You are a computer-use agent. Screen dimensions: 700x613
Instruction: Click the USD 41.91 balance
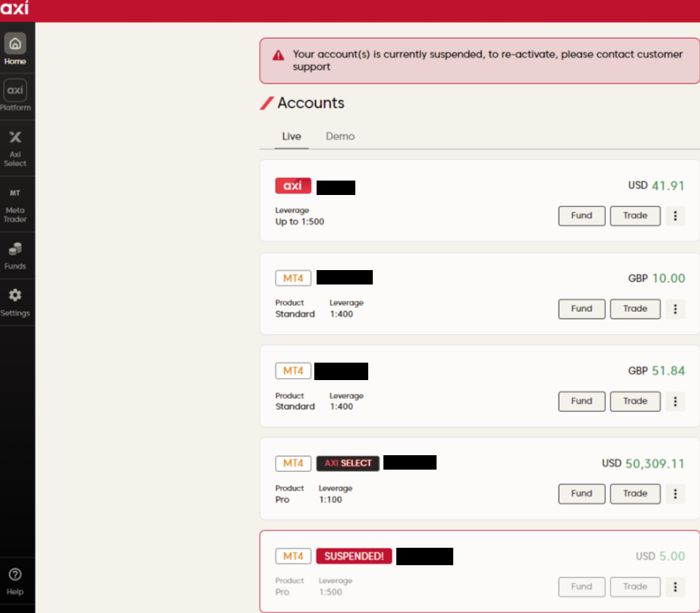(656, 186)
